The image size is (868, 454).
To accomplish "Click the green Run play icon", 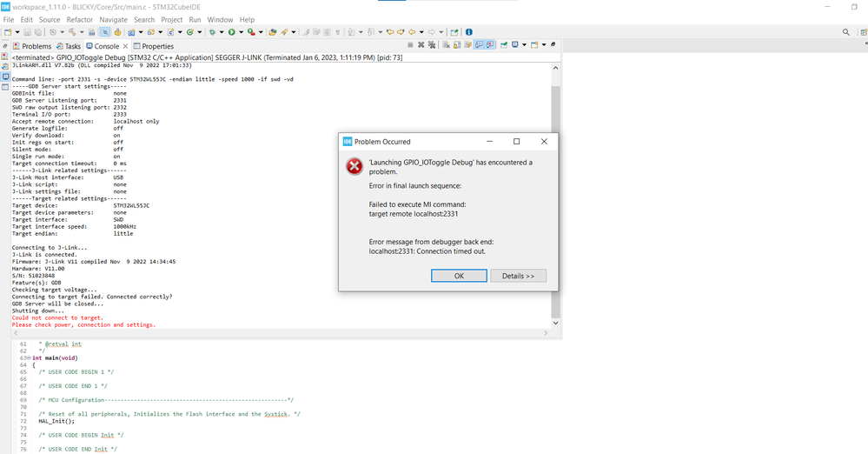I will [x=231, y=32].
